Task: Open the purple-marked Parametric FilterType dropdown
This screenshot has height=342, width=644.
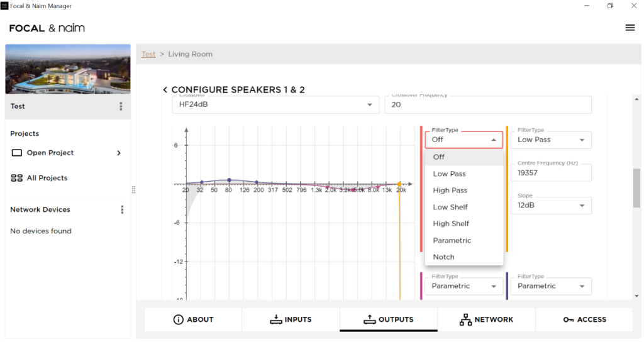Action: (551, 286)
